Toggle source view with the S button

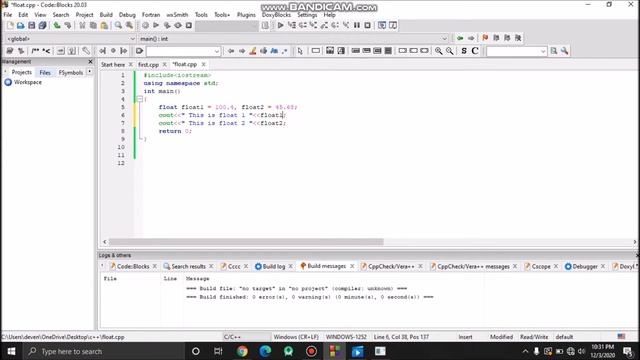[x=464, y=51]
